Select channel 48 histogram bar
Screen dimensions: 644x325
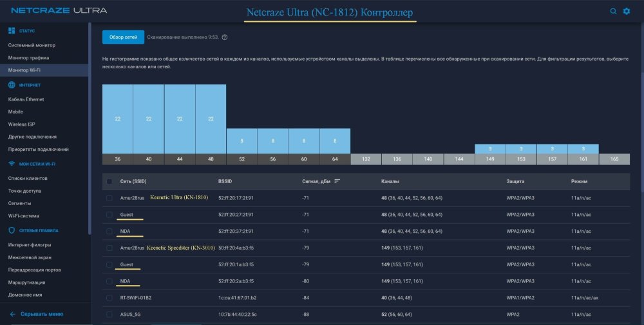click(x=211, y=119)
